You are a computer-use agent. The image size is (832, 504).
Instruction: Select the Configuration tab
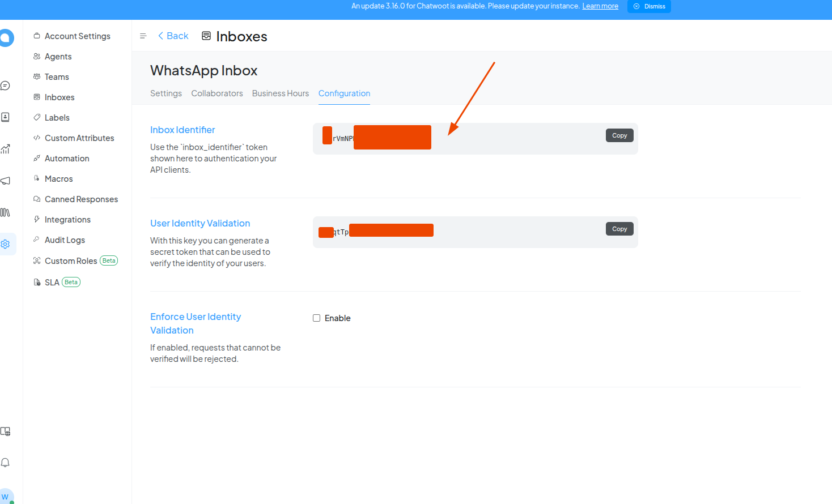coord(344,93)
